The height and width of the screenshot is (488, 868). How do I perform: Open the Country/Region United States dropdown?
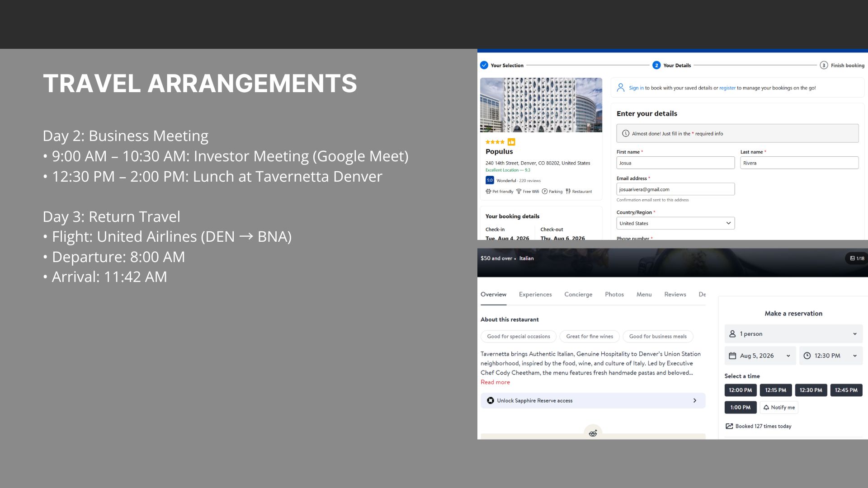[675, 223]
